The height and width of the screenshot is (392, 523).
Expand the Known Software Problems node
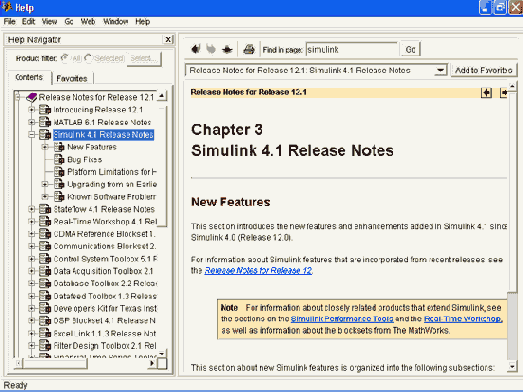(45, 197)
